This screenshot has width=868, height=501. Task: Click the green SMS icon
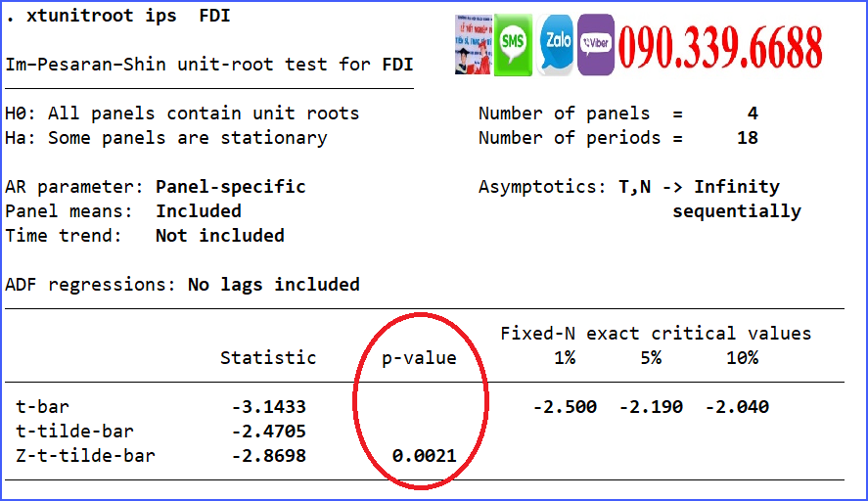pyautogui.click(x=512, y=45)
